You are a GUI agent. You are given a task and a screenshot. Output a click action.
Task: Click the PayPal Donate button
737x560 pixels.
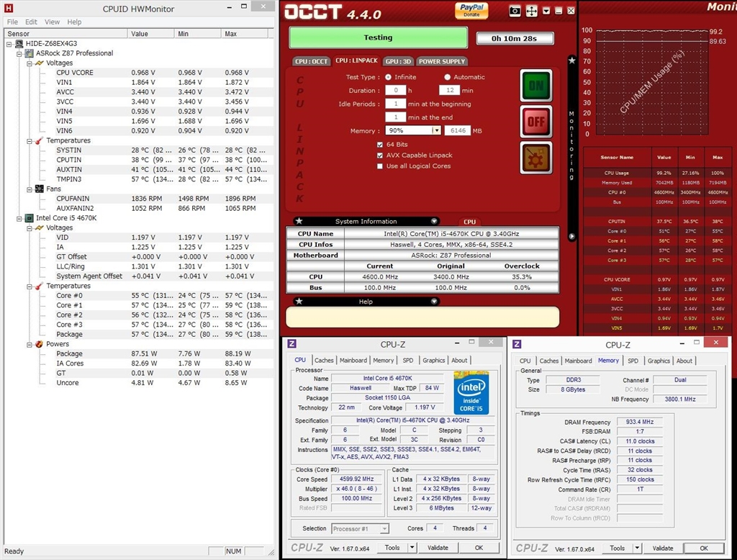tap(471, 10)
